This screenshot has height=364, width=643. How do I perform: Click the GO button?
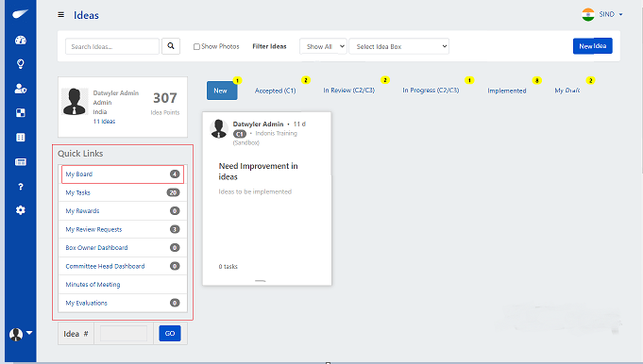pyautogui.click(x=170, y=333)
